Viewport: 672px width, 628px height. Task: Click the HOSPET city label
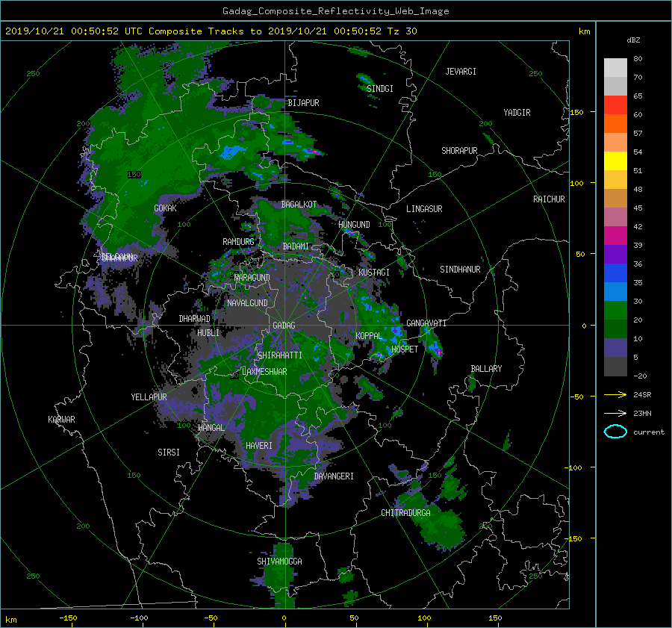(x=405, y=349)
